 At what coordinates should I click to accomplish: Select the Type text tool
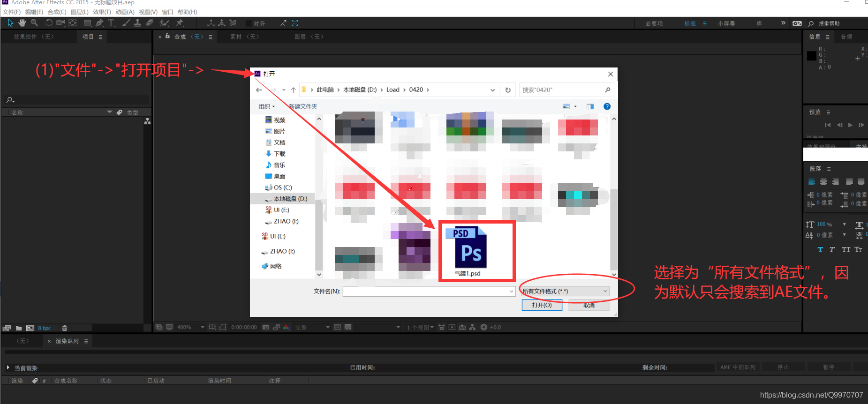(x=111, y=23)
